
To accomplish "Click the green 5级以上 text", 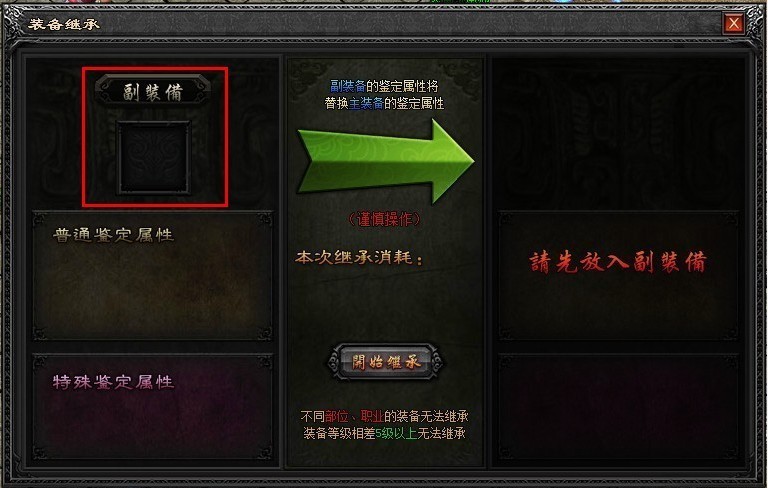I will click(396, 433).
